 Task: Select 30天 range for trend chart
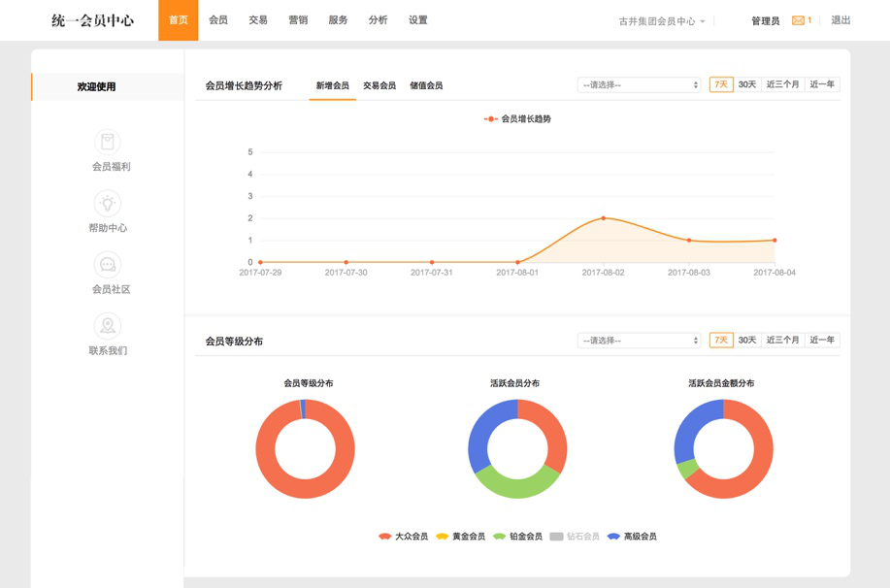(x=747, y=85)
